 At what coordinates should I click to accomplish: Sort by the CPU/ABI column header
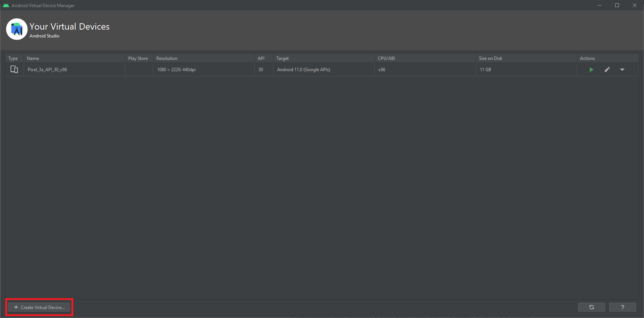tap(425, 58)
